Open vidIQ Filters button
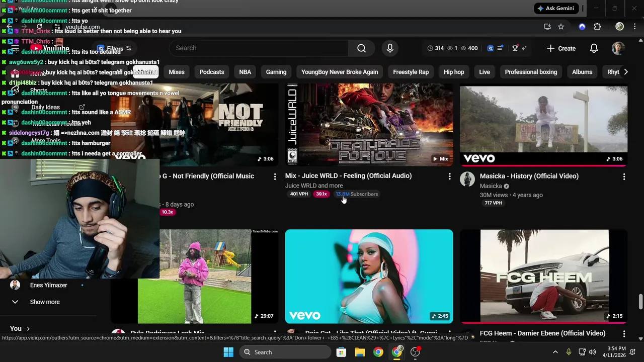 click(115, 49)
